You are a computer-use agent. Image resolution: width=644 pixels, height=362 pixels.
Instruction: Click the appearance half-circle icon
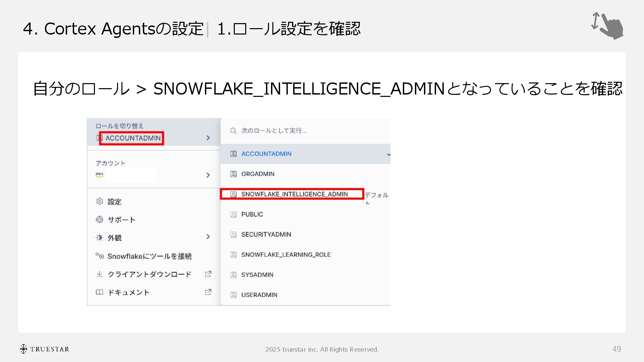coord(99,238)
